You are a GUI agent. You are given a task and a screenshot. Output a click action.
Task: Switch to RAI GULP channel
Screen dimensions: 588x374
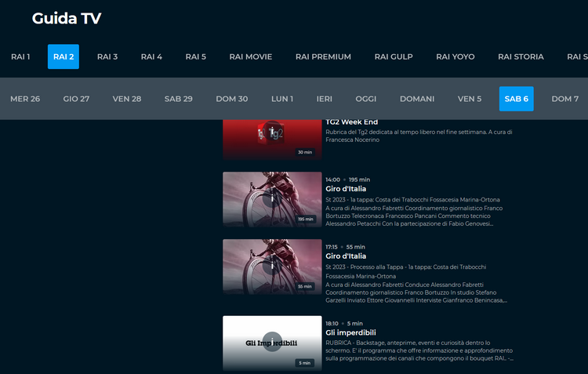pos(394,56)
